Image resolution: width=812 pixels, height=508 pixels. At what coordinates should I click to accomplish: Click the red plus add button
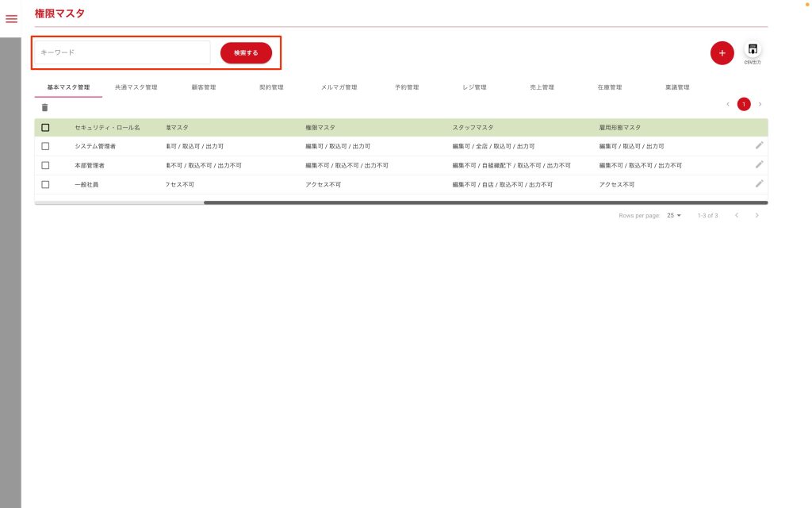(722, 52)
